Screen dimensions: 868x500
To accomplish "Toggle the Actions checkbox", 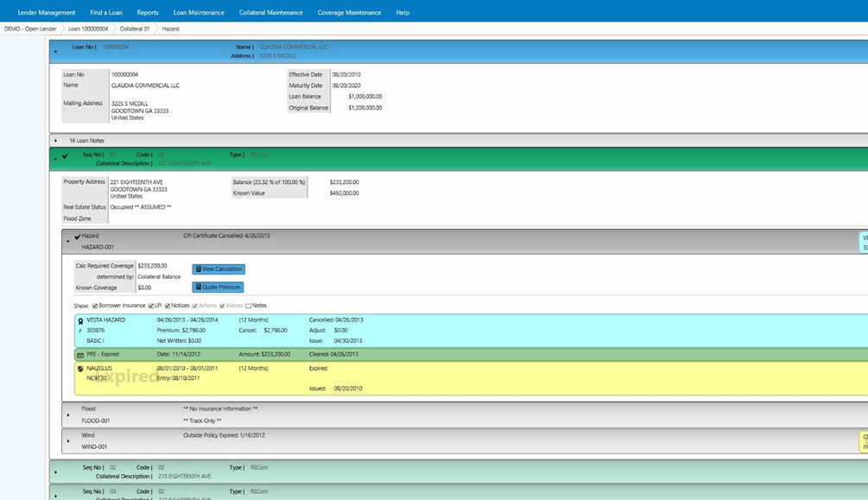I will 195,306.
